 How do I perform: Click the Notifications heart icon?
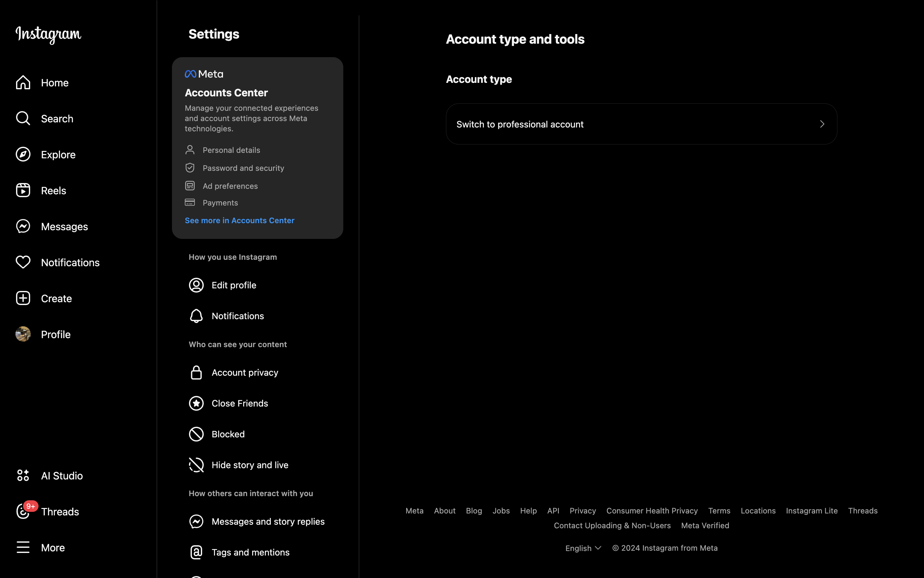[23, 262]
